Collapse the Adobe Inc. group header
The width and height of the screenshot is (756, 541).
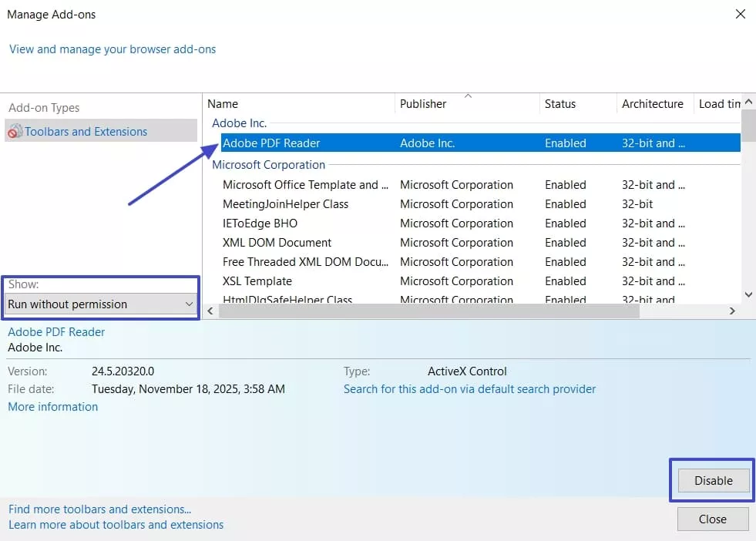tap(239, 123)
